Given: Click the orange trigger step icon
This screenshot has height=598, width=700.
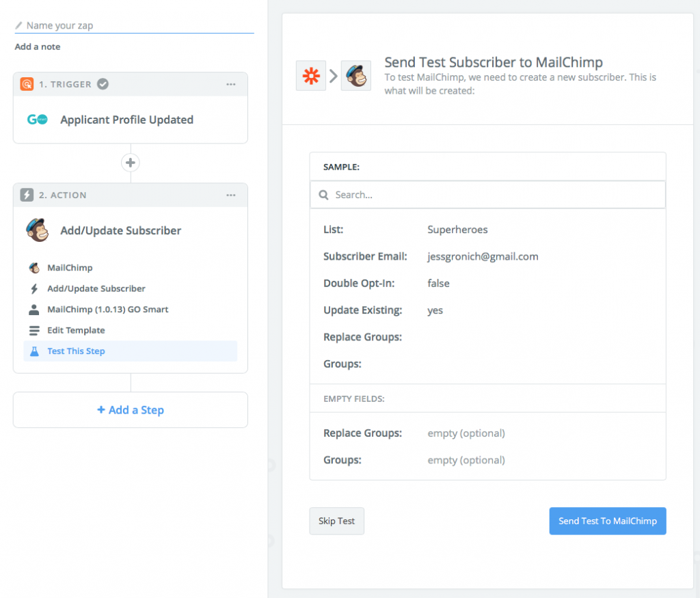Looking at the screenshot, I should tap(27, 84).
